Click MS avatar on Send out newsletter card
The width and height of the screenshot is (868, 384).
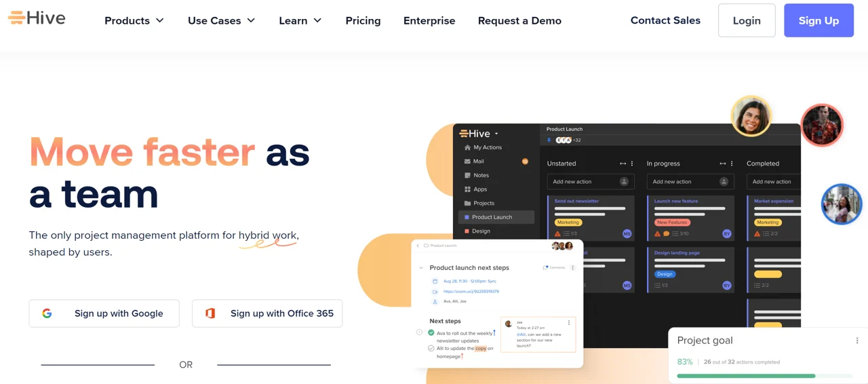point(627,233)
